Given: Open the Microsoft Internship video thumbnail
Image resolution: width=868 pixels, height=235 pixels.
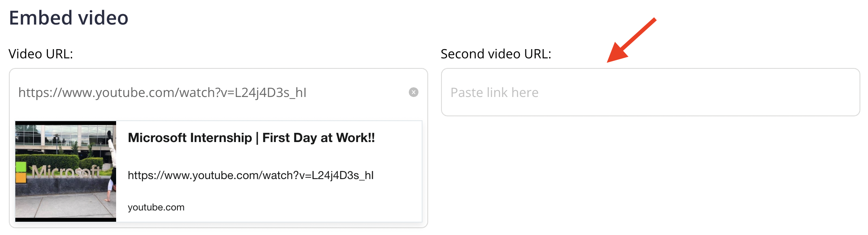Looking at the screenshot, I should pyautogui.click(x=66, y=171).
